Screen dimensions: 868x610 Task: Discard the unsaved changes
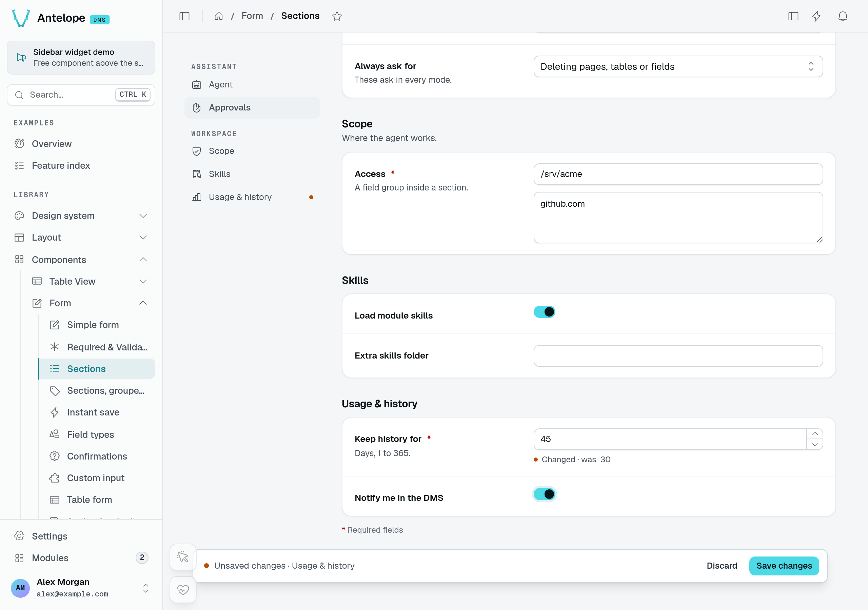click(x=722, y=566)
